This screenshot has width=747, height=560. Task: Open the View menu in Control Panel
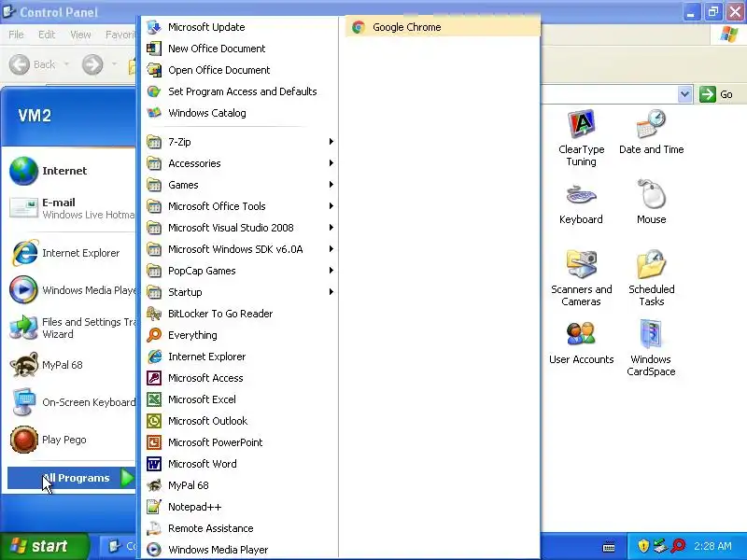point(80,35)
